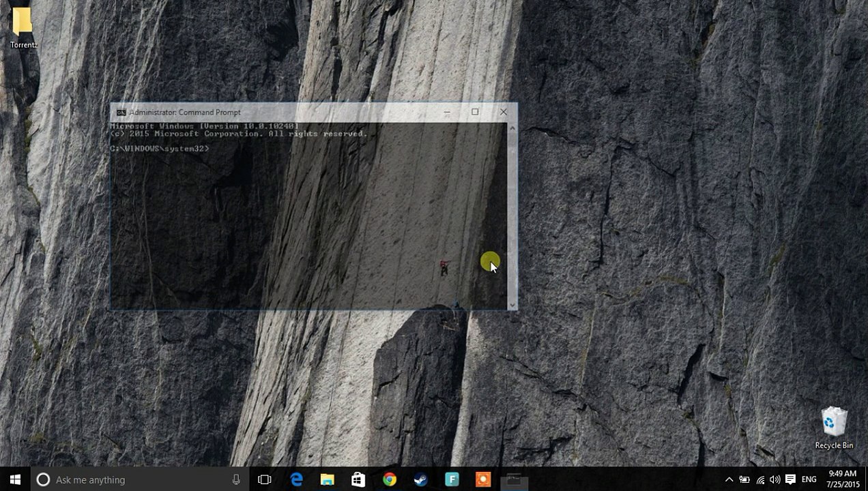The width and height of the screenshot is (868, 491).
Task: Click the 'Microsoft Windows [Version 10.0.10240]' line
Action: click(205, 126)
